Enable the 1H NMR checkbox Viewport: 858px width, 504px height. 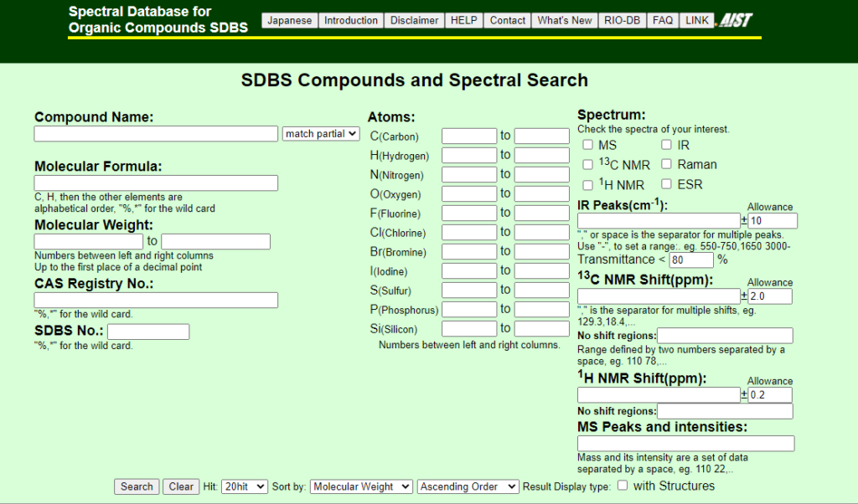coord(587,184)
